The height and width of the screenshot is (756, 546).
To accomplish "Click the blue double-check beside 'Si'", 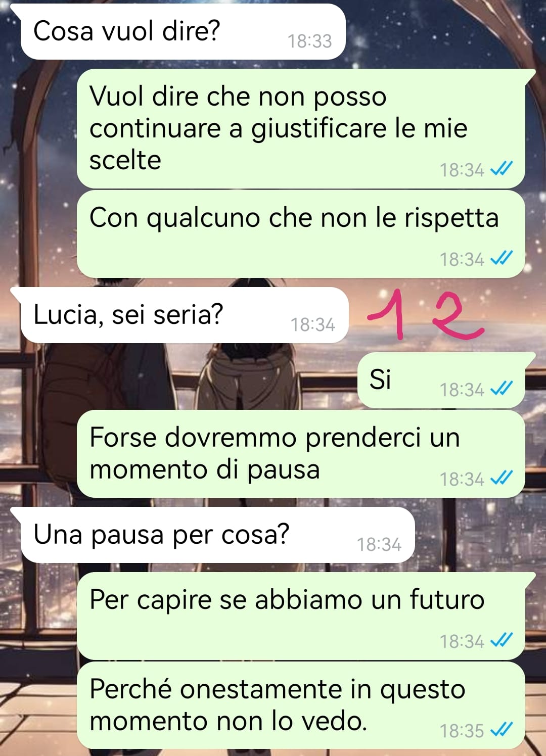I will 502,389.
